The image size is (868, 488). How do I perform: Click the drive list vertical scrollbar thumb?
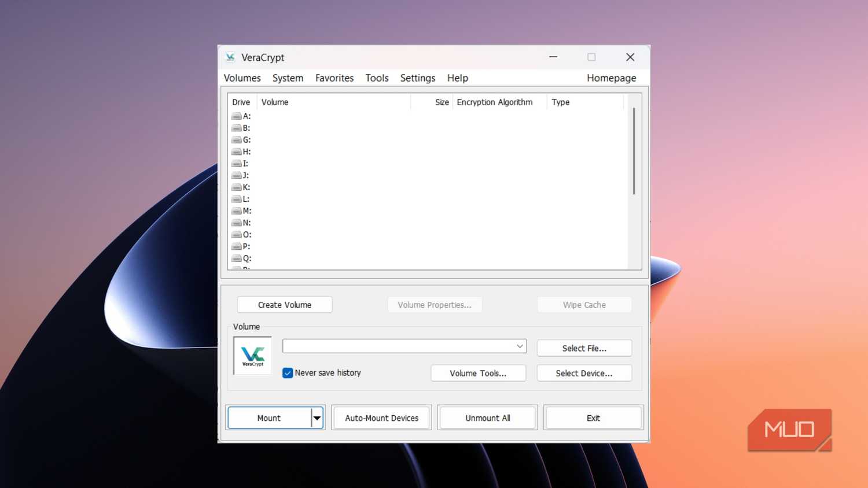[634, 151]
